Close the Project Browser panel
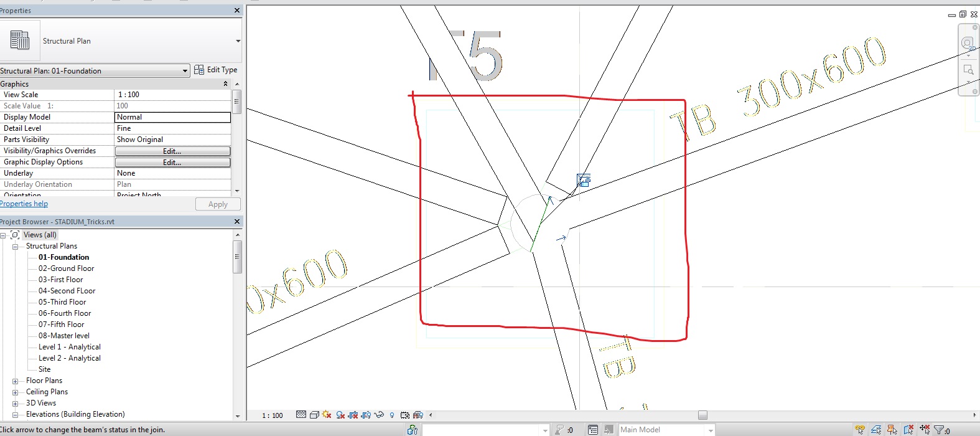The image size is (980, 436). pyautogui.click(x=236, y=222)
